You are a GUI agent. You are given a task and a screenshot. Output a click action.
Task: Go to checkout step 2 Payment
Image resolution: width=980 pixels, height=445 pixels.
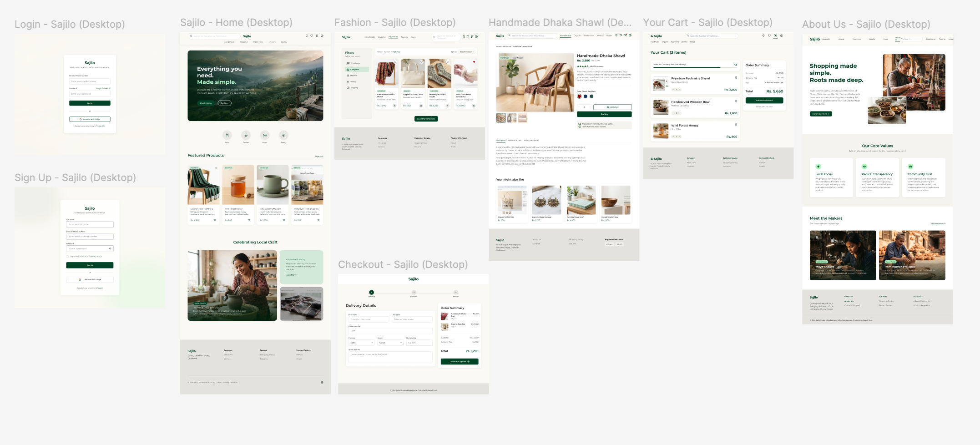[x=414, y=292]
